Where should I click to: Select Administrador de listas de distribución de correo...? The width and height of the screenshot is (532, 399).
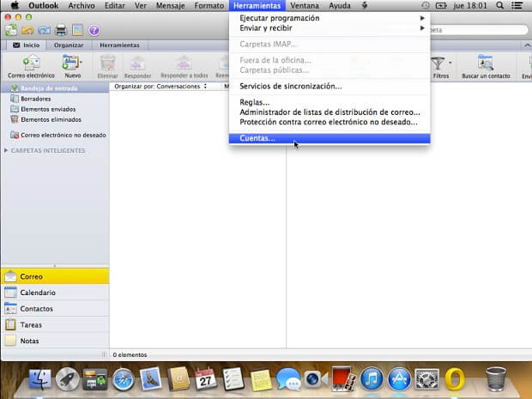329,112
